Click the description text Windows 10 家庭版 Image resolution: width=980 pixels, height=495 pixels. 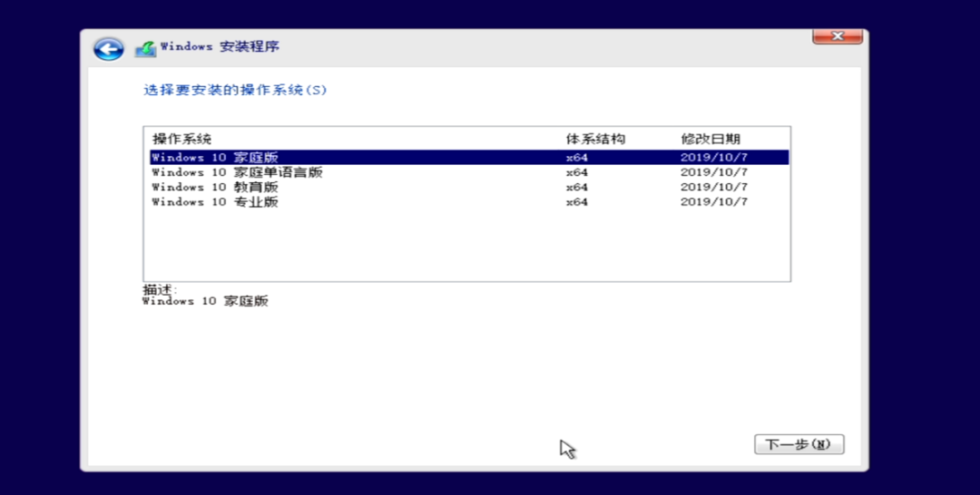point(206,302)
